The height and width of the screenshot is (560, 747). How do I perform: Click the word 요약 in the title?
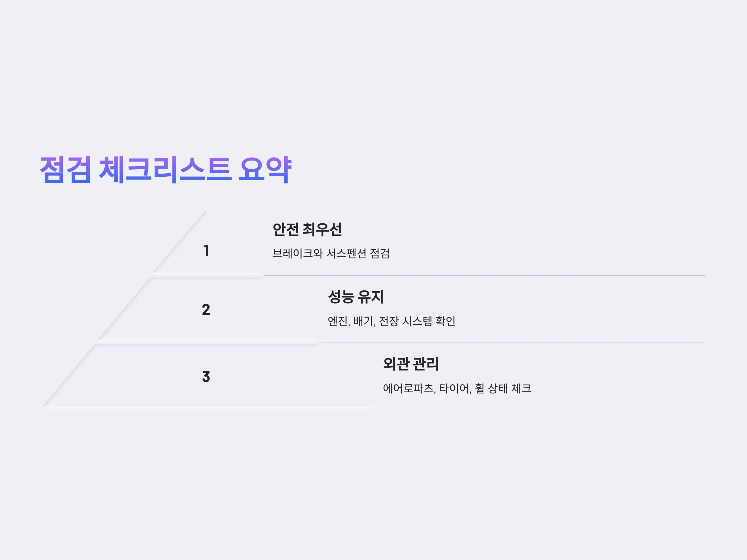click(x=265, y=170)
